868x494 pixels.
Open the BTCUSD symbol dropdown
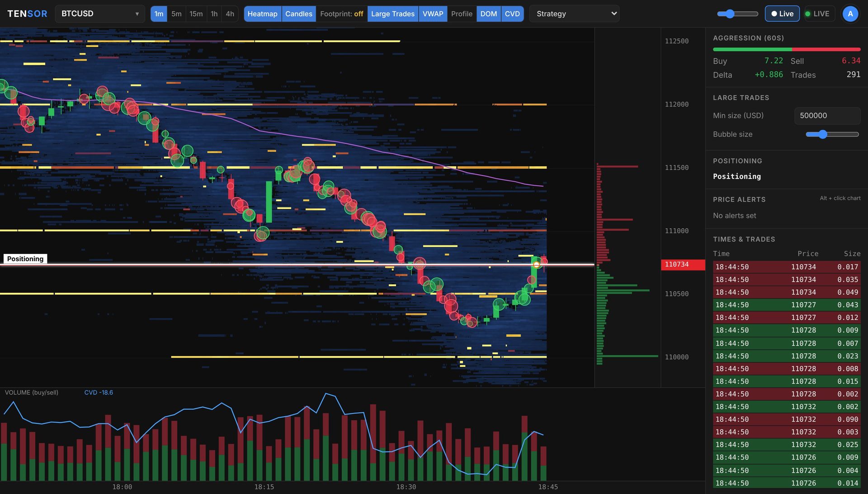[x=99, y=14]
